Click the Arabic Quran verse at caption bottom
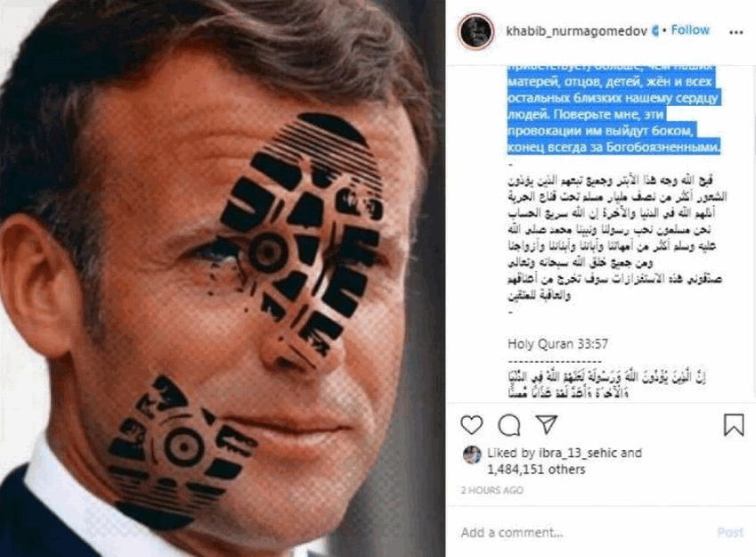Screen dimensions: 756x557 606,385
